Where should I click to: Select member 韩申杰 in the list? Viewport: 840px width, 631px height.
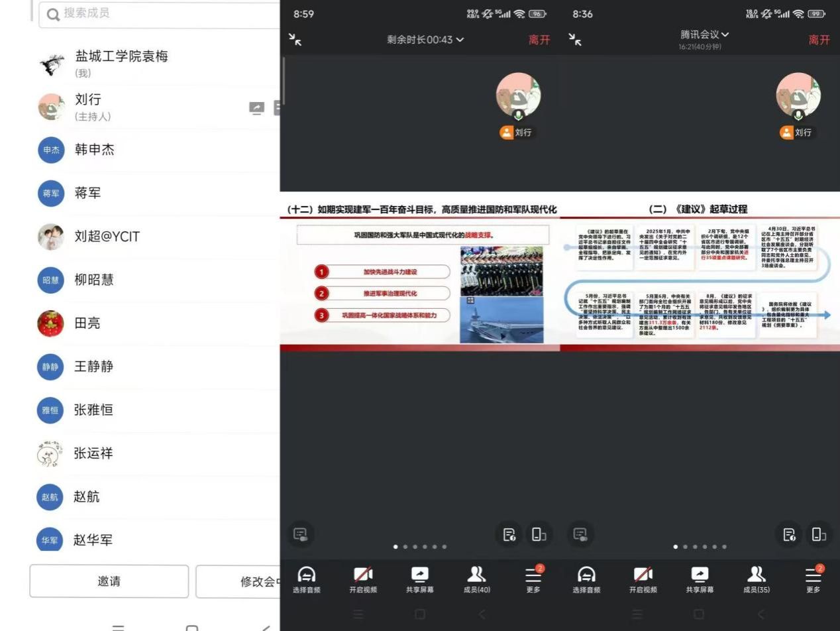(x=94, y=150)
